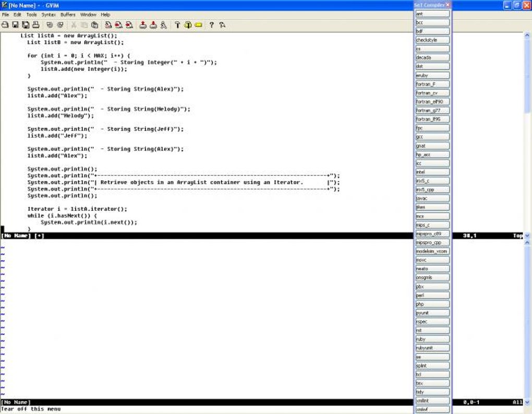Click the Cut toolbar icon
Viewport: 532px width, 414px height.
pyautogui.click(x=74, y=25)
